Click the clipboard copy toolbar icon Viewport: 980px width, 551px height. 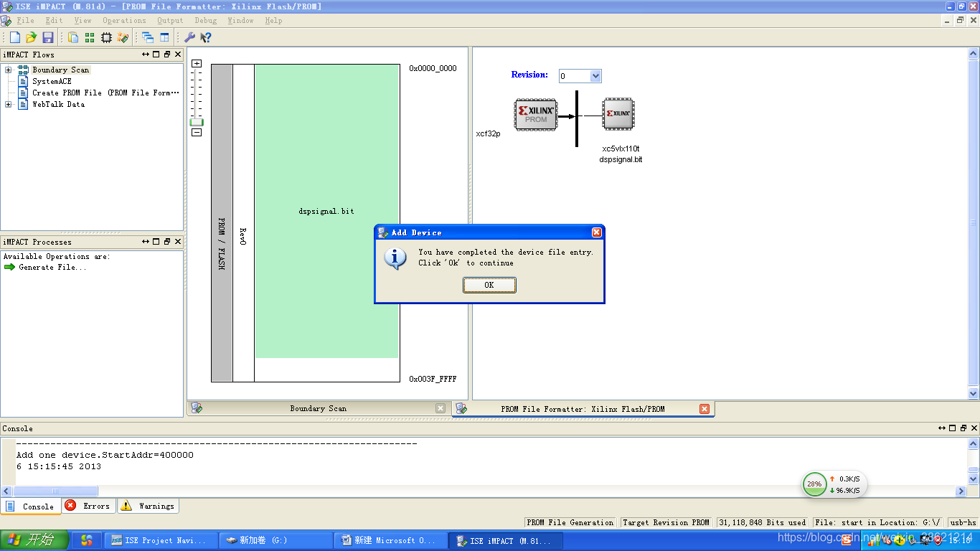point(73,37)
